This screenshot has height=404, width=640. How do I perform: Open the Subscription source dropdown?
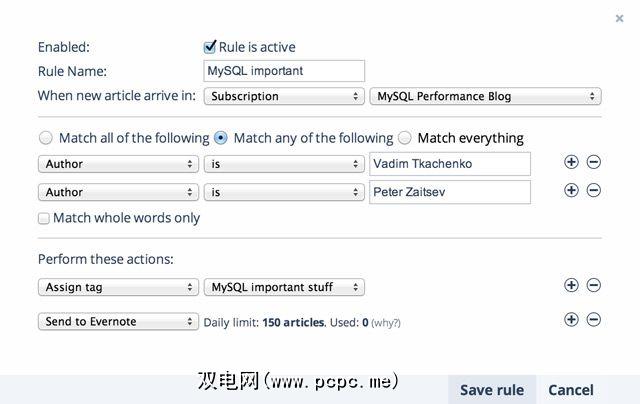[283, 96]
